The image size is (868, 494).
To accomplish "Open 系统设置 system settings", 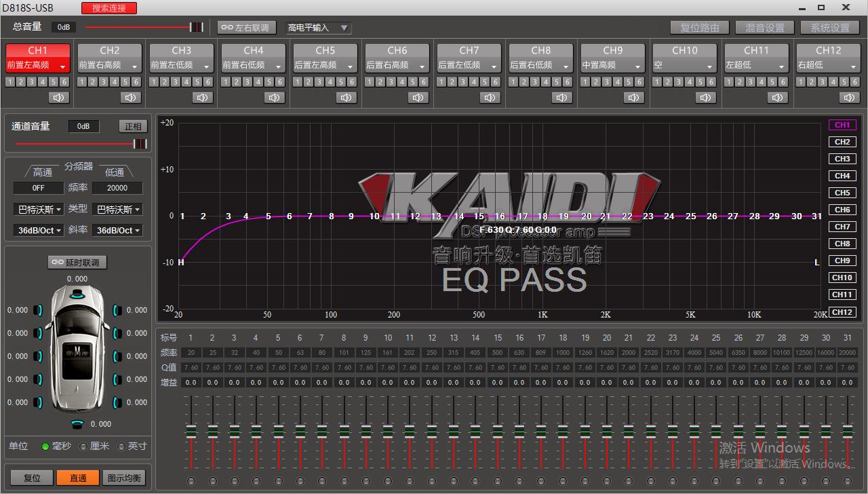I will coord(830,28).
